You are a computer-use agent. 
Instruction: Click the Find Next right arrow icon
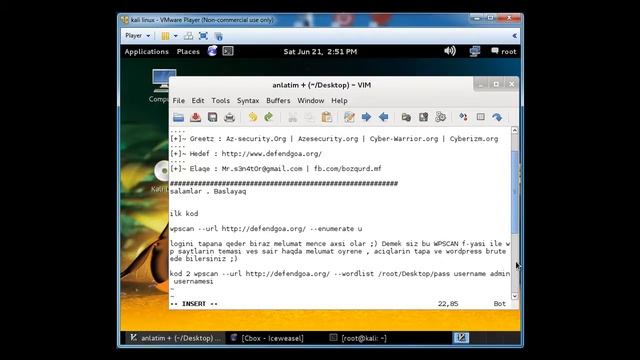[x=366, y=118]
